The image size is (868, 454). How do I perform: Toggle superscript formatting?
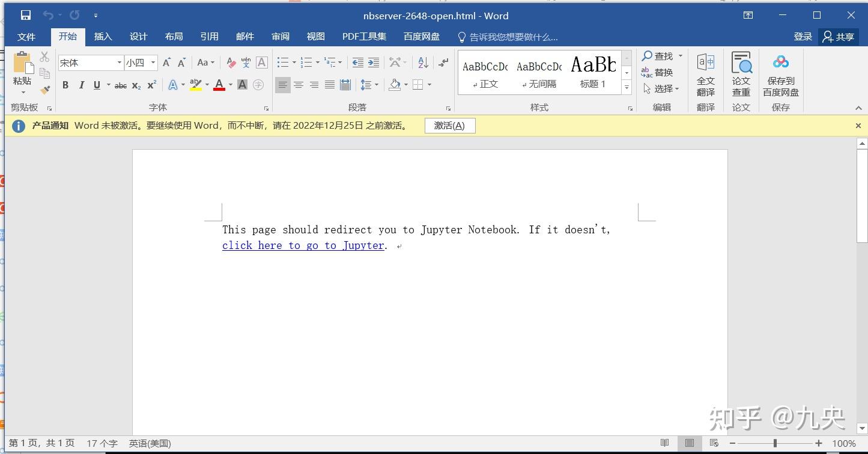point(152,85)
